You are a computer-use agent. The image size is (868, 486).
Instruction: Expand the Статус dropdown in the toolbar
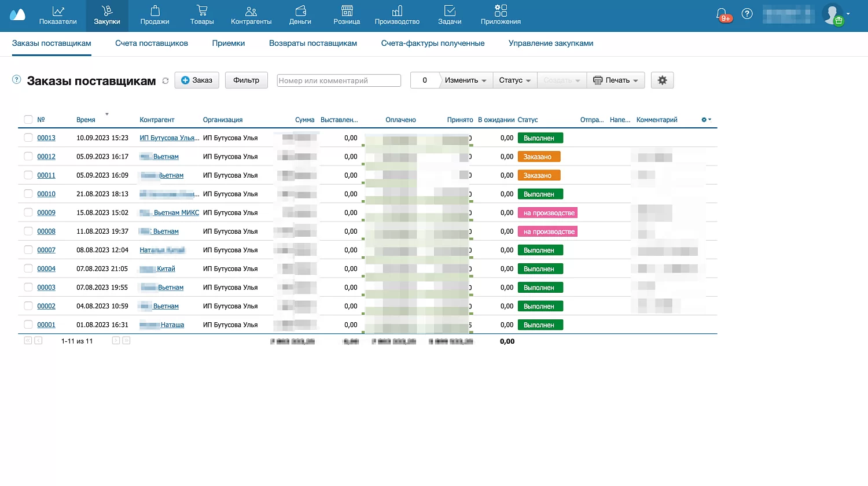pyautogui.click(x=514, y=80)
